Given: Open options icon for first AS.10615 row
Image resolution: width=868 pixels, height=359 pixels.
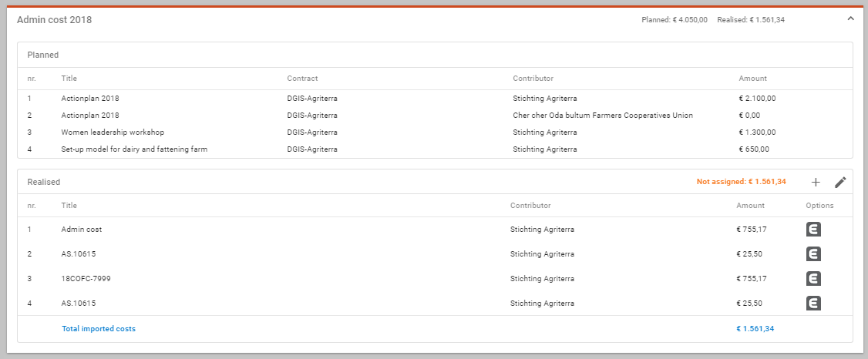Looking at the screenshot, I should pyautogui.click(x=813, y=254).
